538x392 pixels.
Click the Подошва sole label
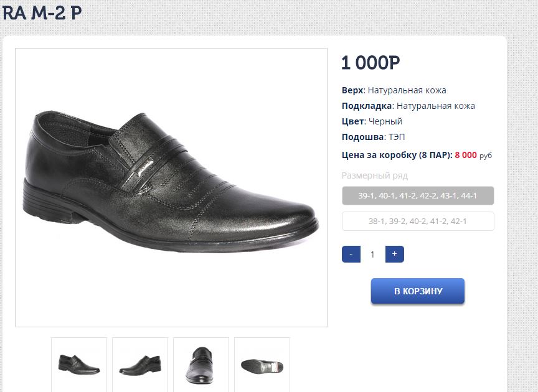pos(362,137)
